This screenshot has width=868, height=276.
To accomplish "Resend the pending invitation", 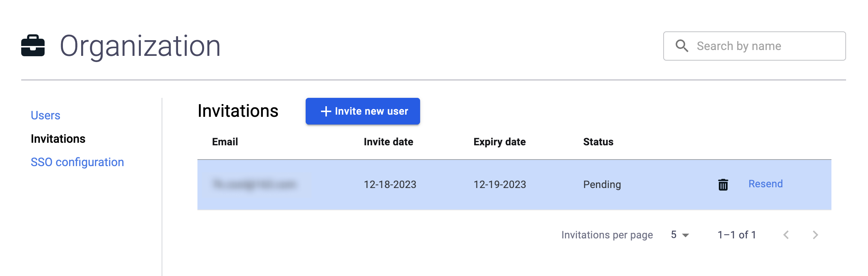I will coord(766,184).
